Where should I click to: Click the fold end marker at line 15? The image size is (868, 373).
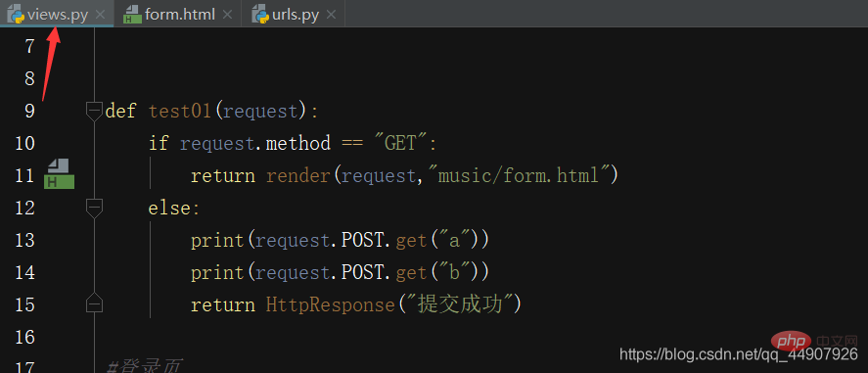(95, 303)
